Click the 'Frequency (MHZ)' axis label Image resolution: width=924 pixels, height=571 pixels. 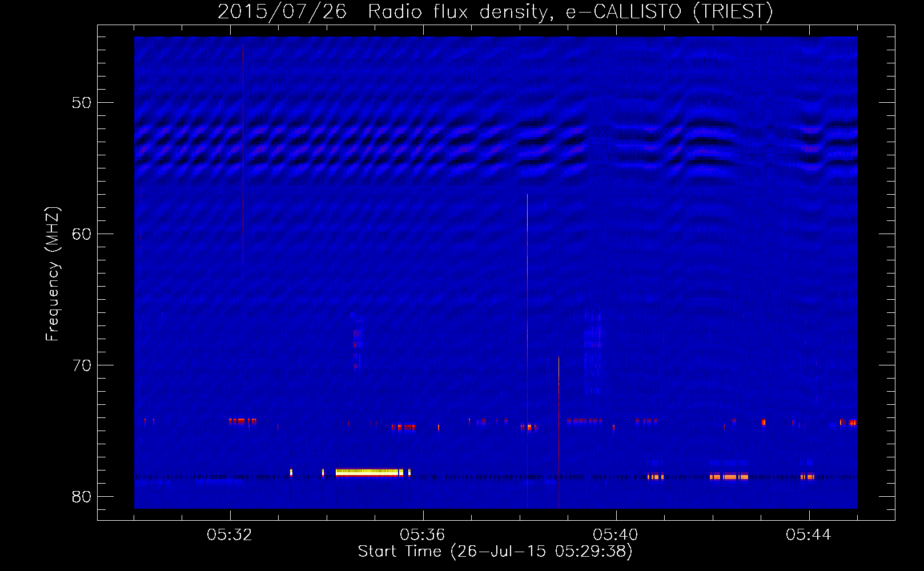[x=53, y=274]
